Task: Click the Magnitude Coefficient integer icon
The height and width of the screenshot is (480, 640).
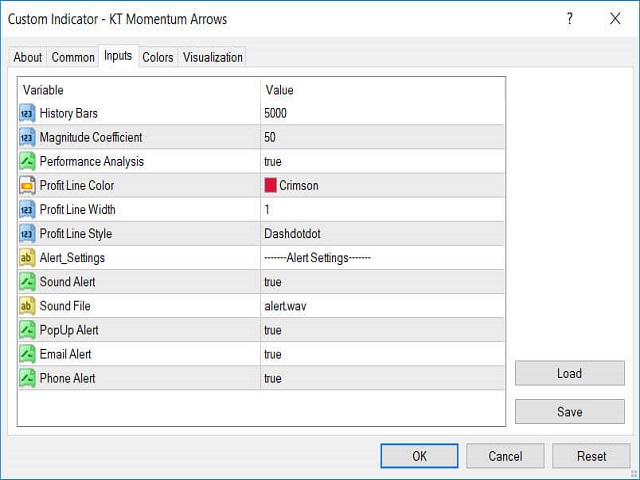Action: (x=27, y=137)
